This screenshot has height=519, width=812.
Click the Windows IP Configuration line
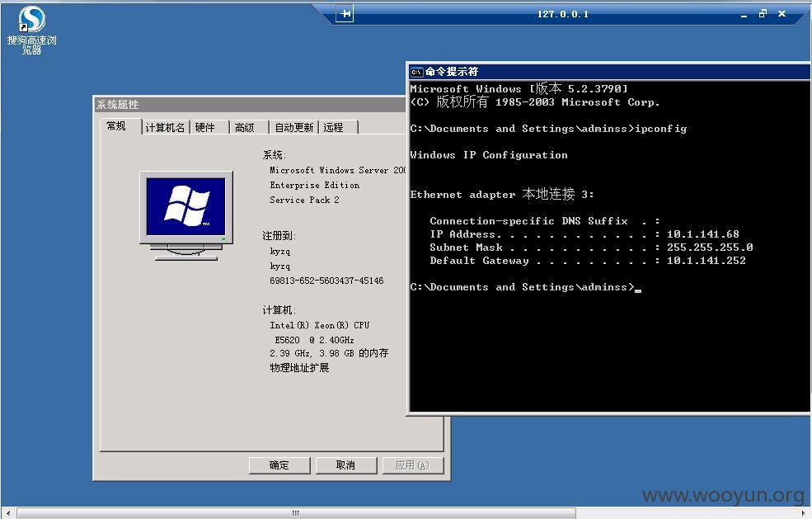(489, 154)
